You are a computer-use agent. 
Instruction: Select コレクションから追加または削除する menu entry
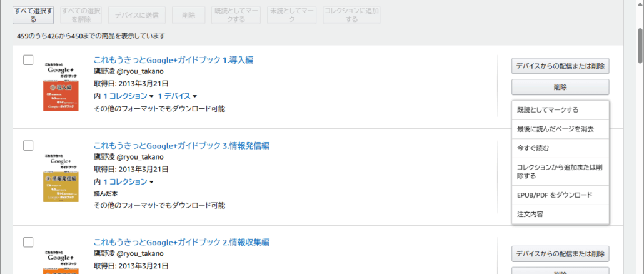point(560,171)
